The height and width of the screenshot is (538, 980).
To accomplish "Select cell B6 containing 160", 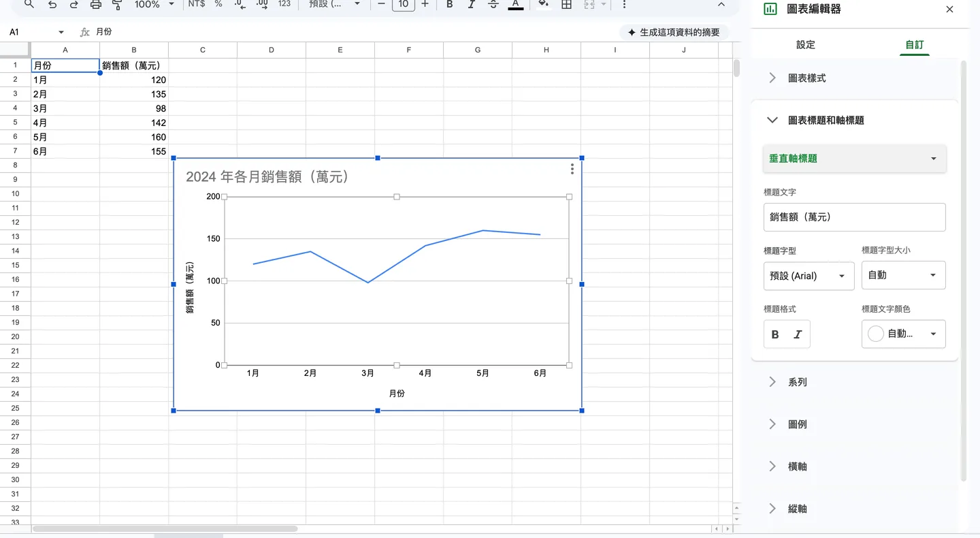I will click(x=134, y=137).
